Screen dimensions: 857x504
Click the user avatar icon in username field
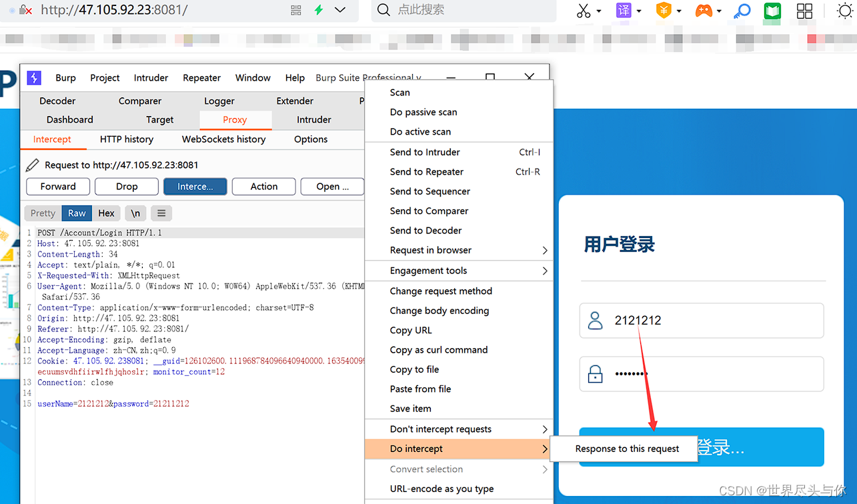coord(595,321)
